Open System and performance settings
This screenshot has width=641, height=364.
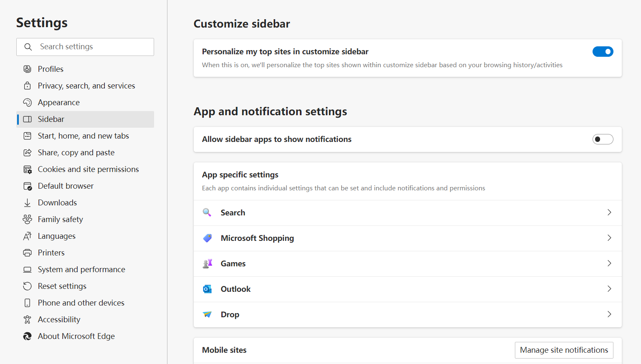tap(85, 269)
